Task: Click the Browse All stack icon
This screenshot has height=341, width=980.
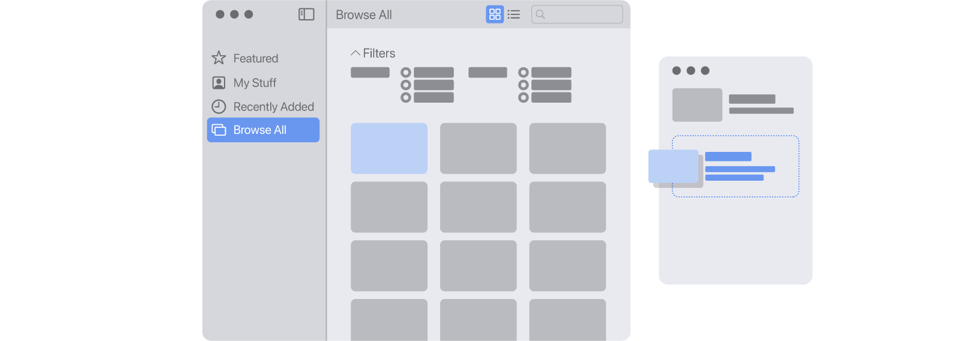Action: [x=219, y=130]
